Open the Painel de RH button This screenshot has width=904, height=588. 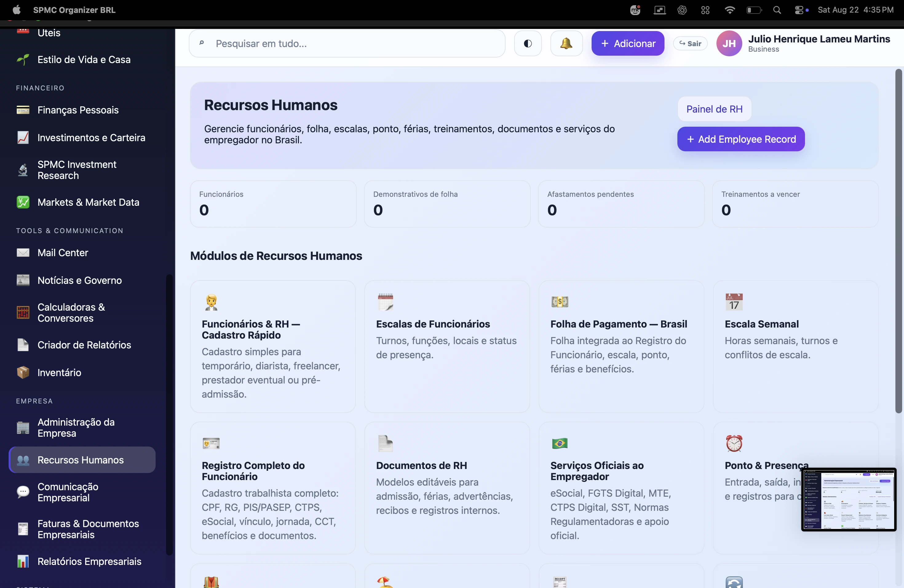pos(714,109)
